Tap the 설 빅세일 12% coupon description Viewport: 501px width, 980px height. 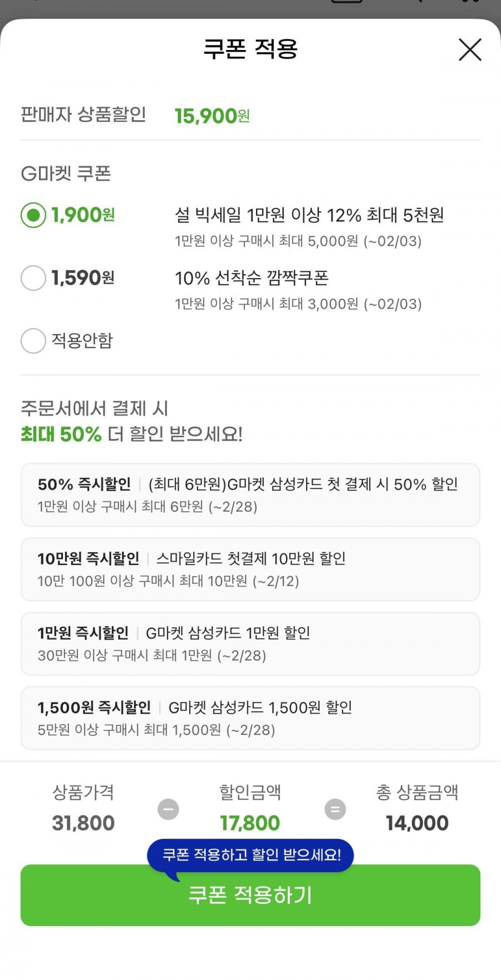[309, 215]
